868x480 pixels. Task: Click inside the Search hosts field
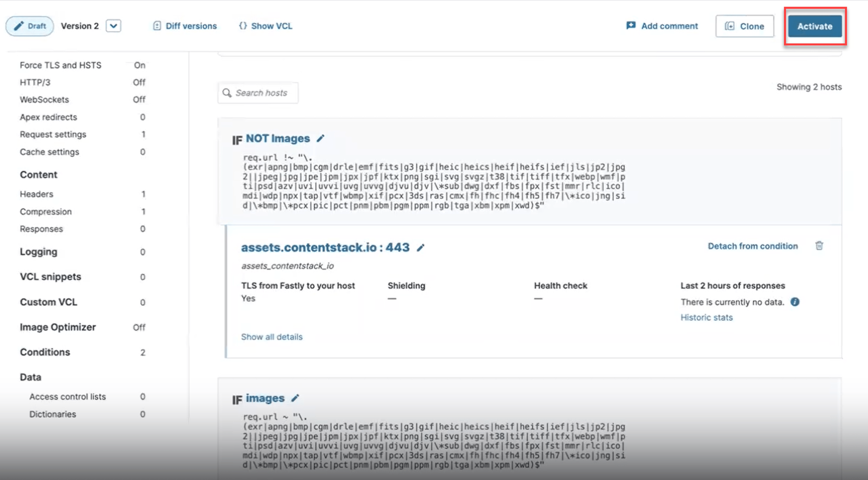coord(258,93)
